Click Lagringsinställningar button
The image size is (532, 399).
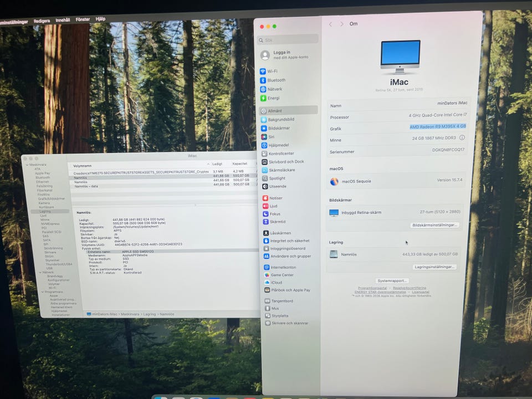[434, 267]
